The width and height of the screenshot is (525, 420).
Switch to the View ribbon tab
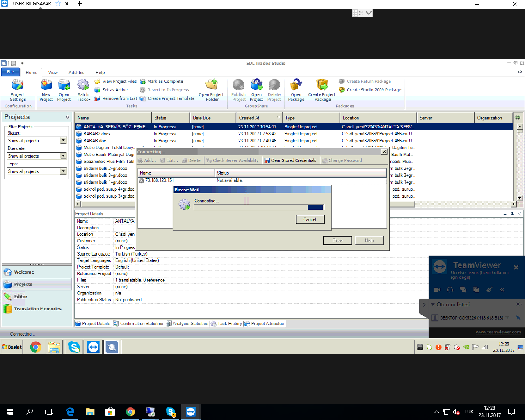[x=53, y=73]
